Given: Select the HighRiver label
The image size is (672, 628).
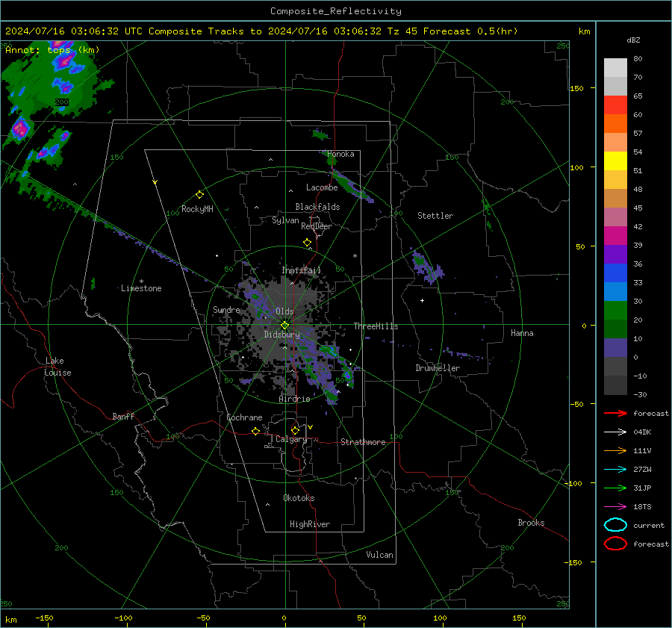Looking at the screenshot, I should tap(309, 524).
